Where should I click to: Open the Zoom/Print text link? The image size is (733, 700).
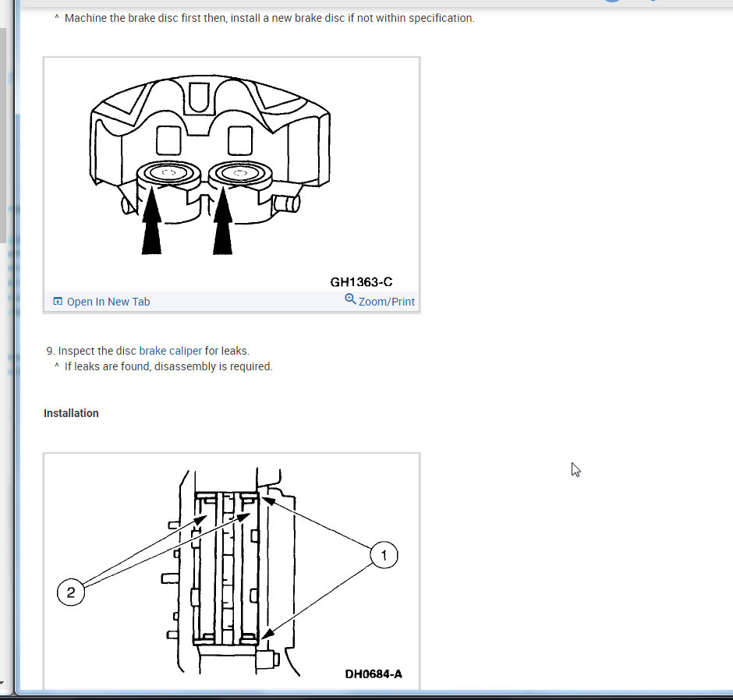click(x=386, y=302)
